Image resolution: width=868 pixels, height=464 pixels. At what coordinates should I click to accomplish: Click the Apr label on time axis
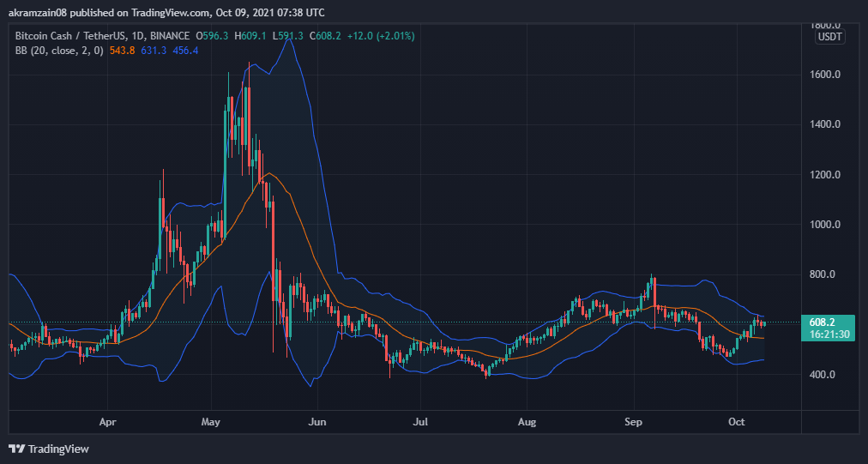107,422
